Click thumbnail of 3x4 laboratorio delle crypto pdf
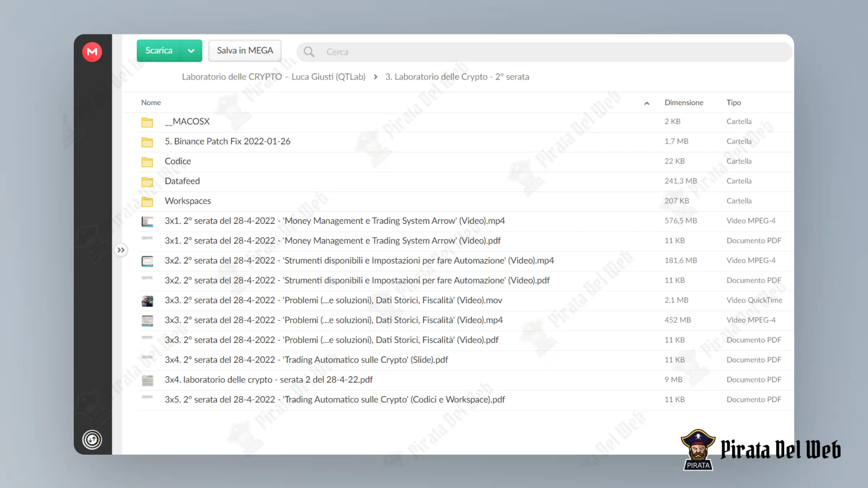Image resolution: width=868 pixels, height=488 pixels. [x=147, y=380]
